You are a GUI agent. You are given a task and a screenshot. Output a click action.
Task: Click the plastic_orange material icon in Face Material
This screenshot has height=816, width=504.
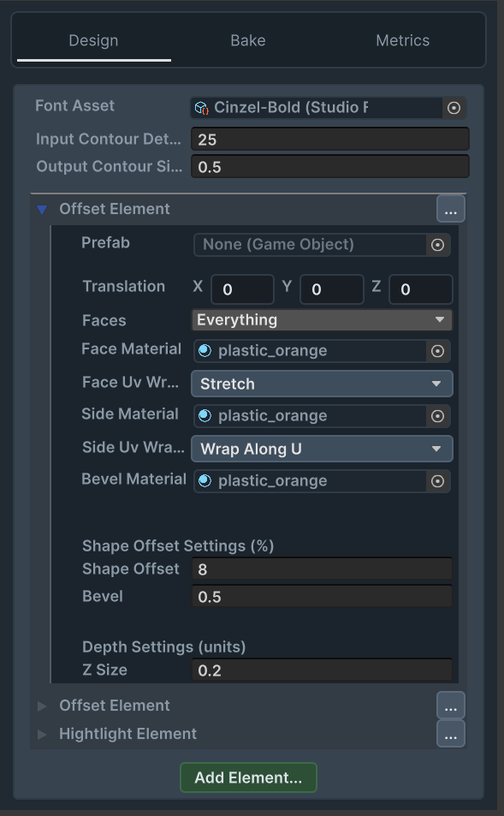205,351
